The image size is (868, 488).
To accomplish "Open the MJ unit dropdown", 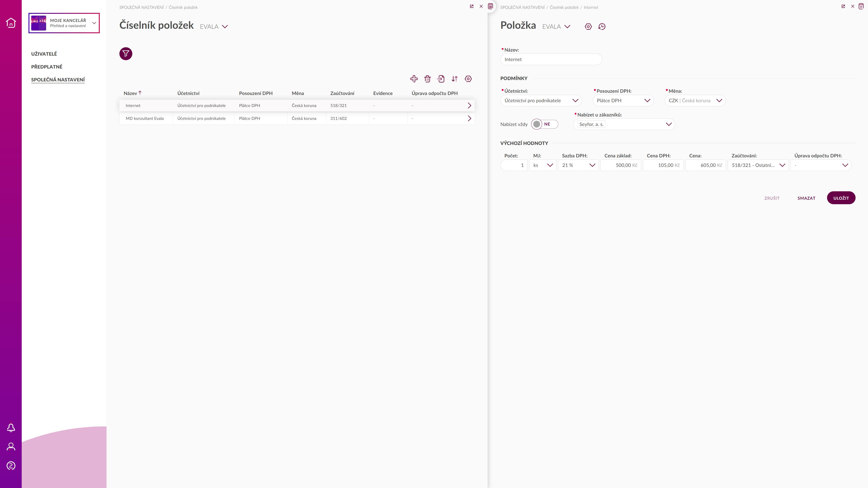I will (543, 165).
